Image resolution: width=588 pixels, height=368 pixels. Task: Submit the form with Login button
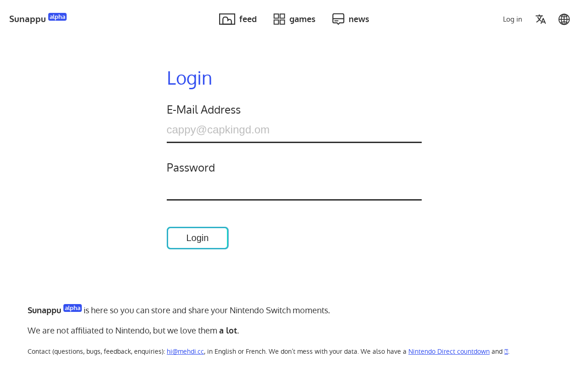point(198,238)
